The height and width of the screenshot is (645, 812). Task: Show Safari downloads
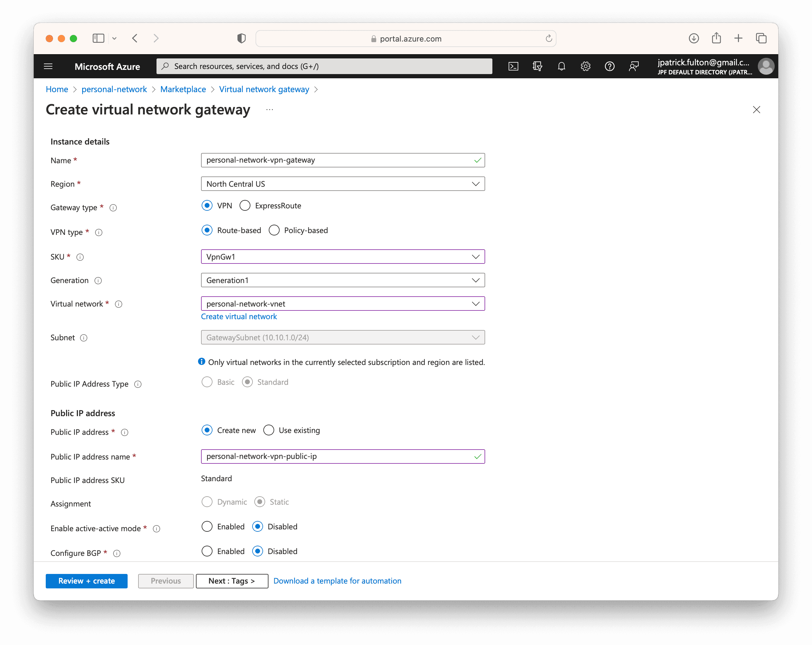[x=694, y=38]
